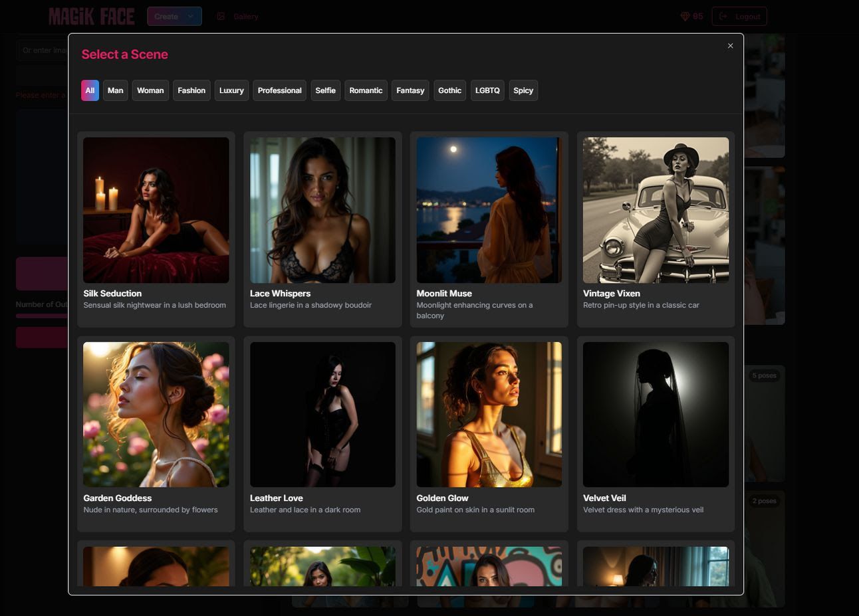
Task: Filter scenes by Man
Action: pos(116,90)
